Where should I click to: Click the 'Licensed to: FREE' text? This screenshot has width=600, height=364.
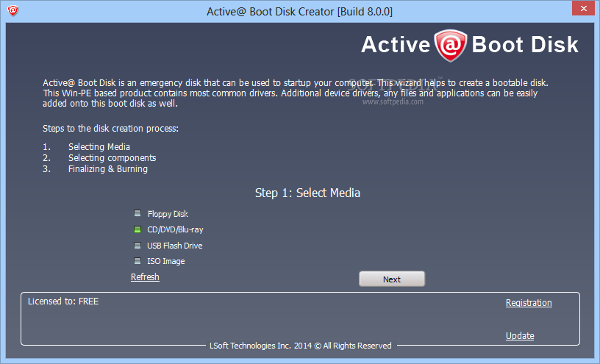[63, 301]
